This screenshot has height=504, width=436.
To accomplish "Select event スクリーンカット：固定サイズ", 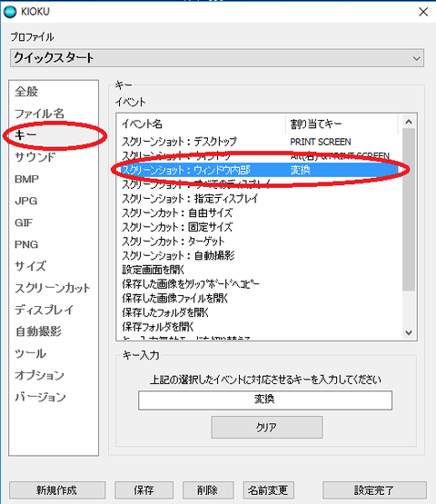I will coord(177,227).
